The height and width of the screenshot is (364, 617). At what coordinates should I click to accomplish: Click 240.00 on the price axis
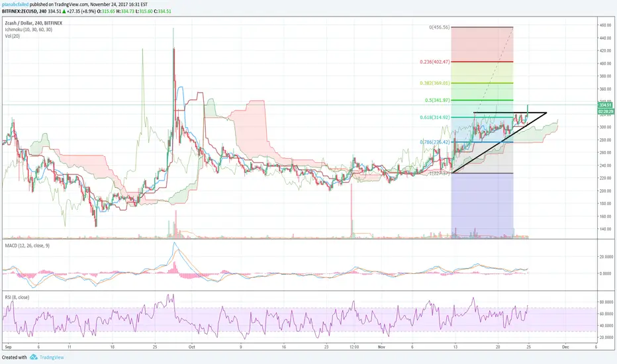pyautogui.click(x=605, y=165)
